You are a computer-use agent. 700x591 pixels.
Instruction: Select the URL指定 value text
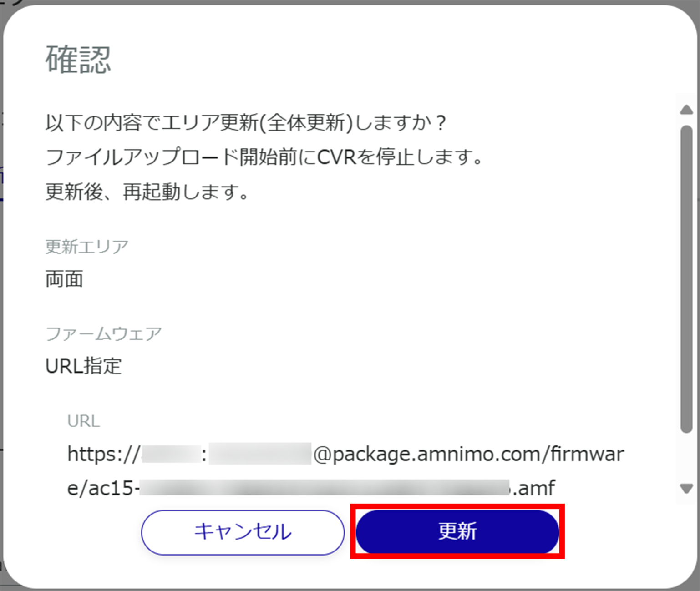pos(84,366)
